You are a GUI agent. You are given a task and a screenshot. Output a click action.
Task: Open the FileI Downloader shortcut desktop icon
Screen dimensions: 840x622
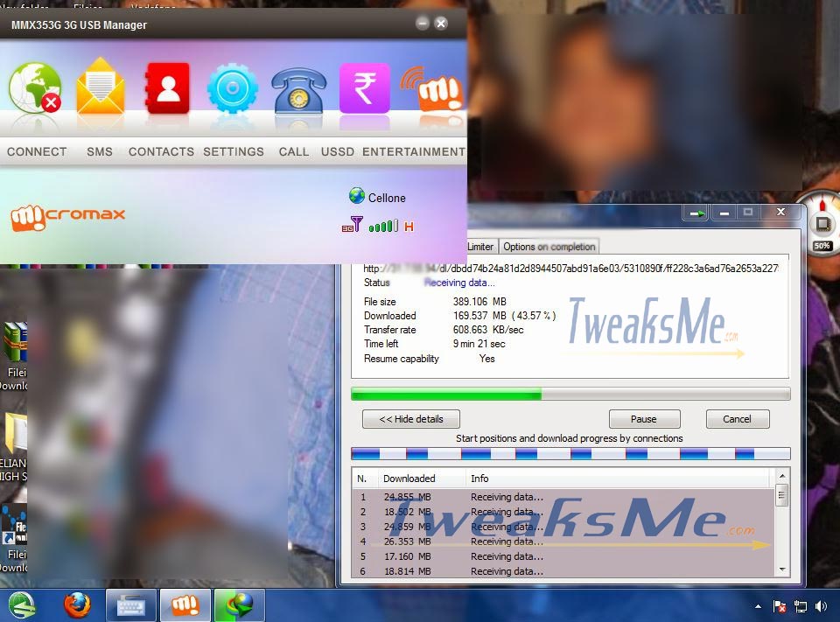point(14,525)
